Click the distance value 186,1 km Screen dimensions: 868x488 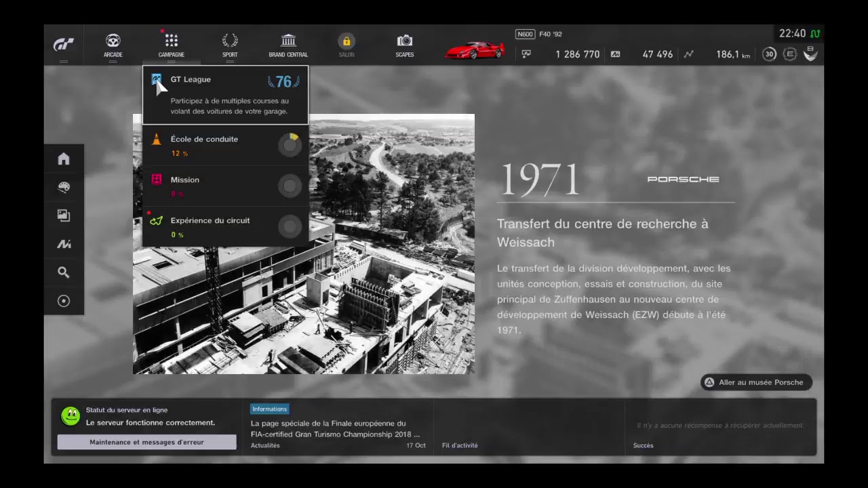(x=733, y=54)
